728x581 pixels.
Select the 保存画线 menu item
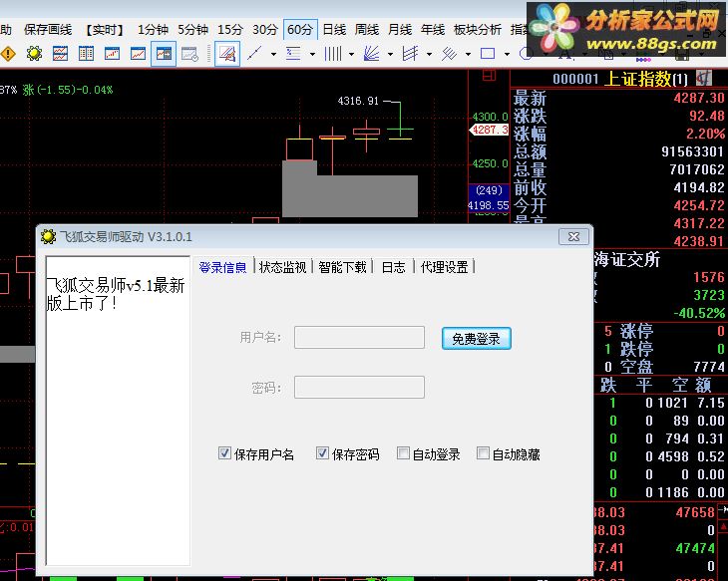[x=48, y=30]
